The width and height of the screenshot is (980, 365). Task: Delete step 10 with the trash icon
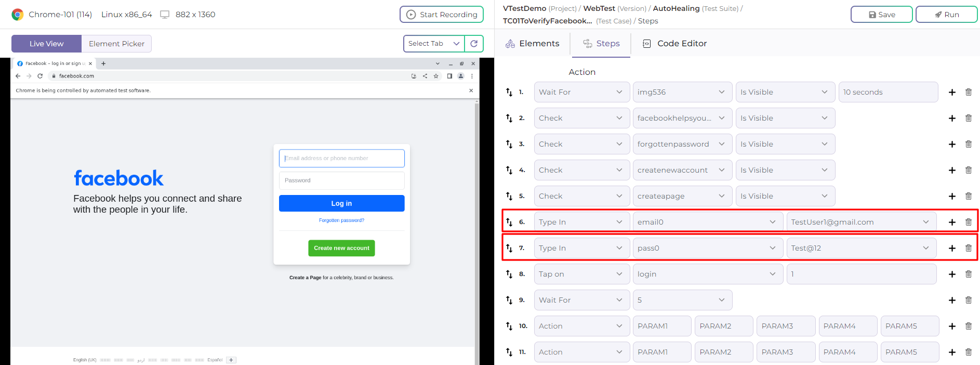(969, 326)
